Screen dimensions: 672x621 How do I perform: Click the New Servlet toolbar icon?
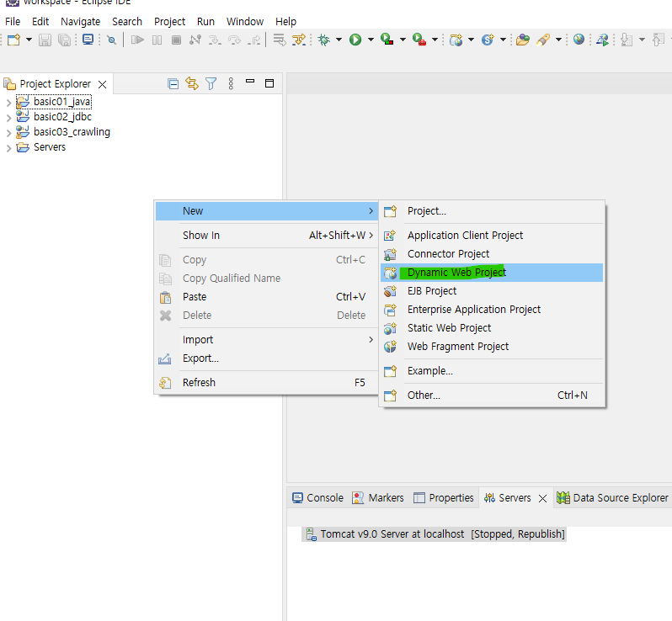coord(488,40)
